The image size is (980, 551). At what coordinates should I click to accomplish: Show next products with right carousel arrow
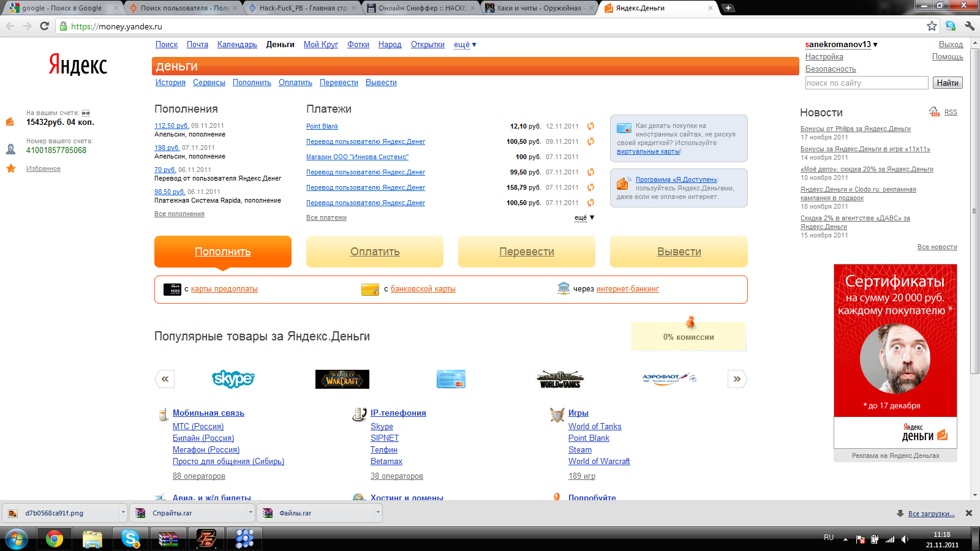tap(737, 379)
